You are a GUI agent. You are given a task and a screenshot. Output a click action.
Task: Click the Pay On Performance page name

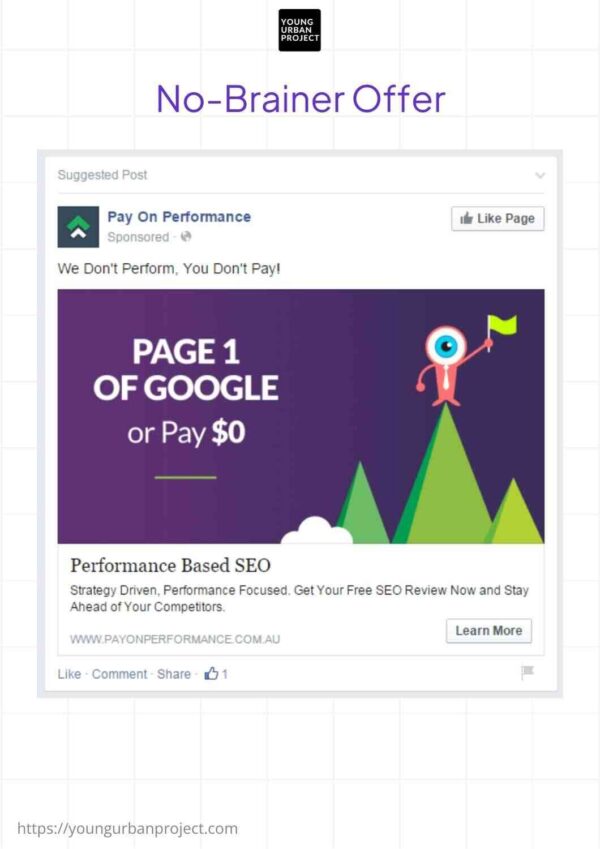(178, 215)
